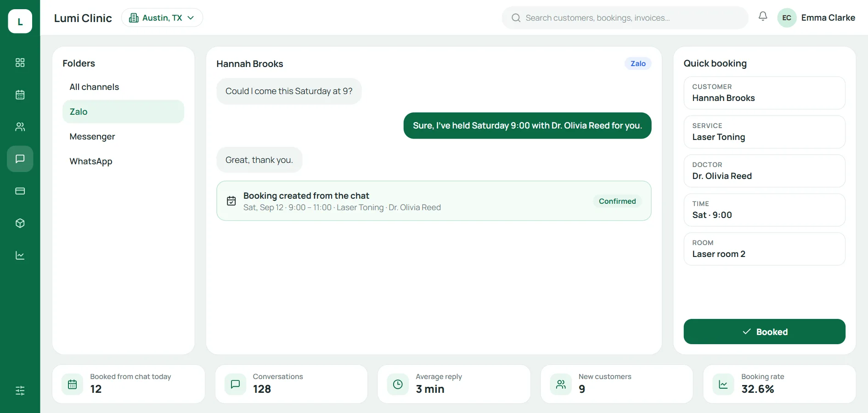Click the notifications bell icon
The image size is (868, 413).
pyautogui.click(x=763, y=16)
